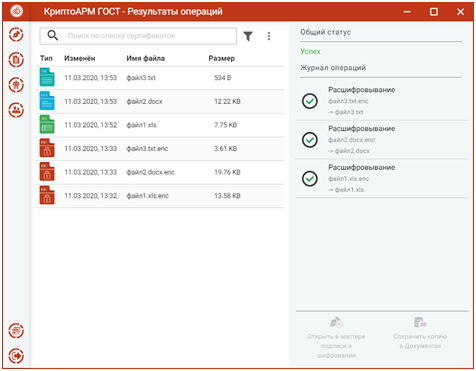The image size is (476, 371).
Task: Open in signing and encryption wizard button
Action: 336,337
